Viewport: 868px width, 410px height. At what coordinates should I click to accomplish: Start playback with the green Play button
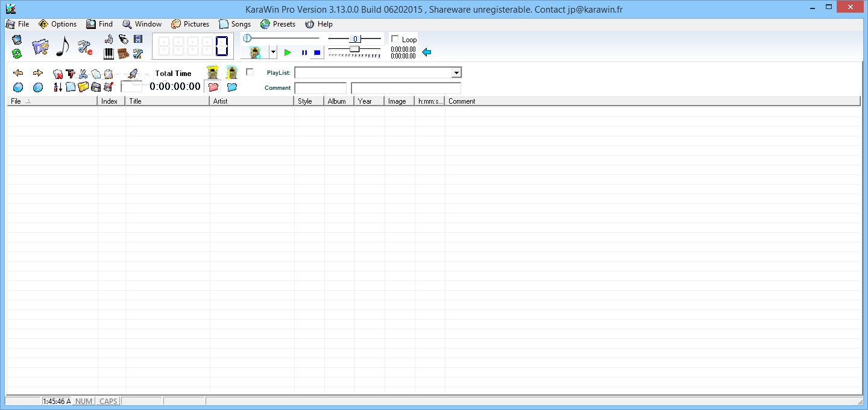coord(288,52)
